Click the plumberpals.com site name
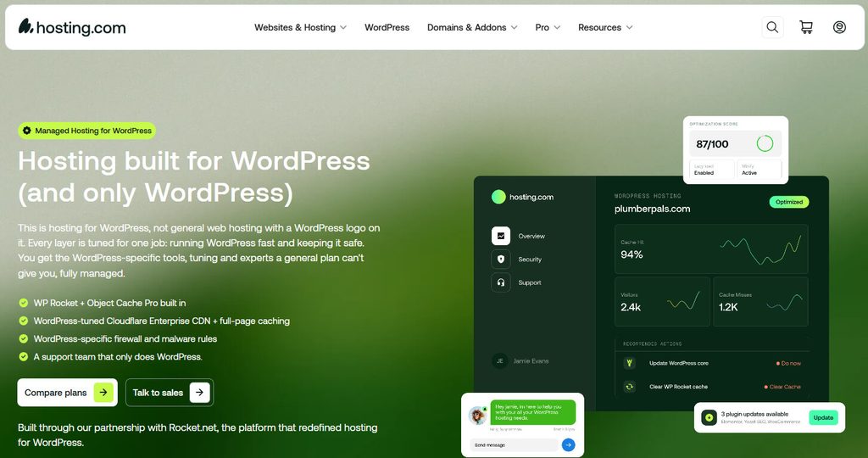 click(652, 209)
